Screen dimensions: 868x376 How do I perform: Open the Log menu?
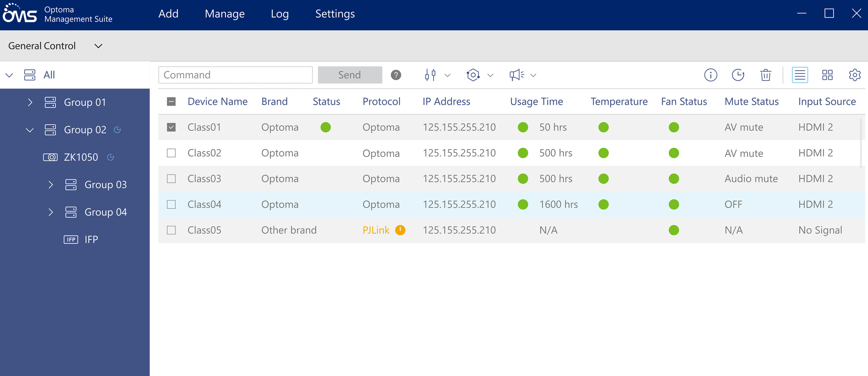coord(280,14)
